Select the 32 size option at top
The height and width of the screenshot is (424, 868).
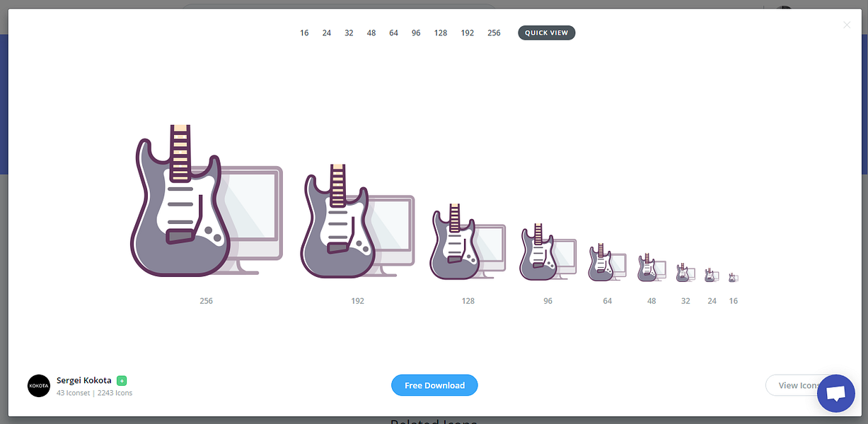coord(349,33)
